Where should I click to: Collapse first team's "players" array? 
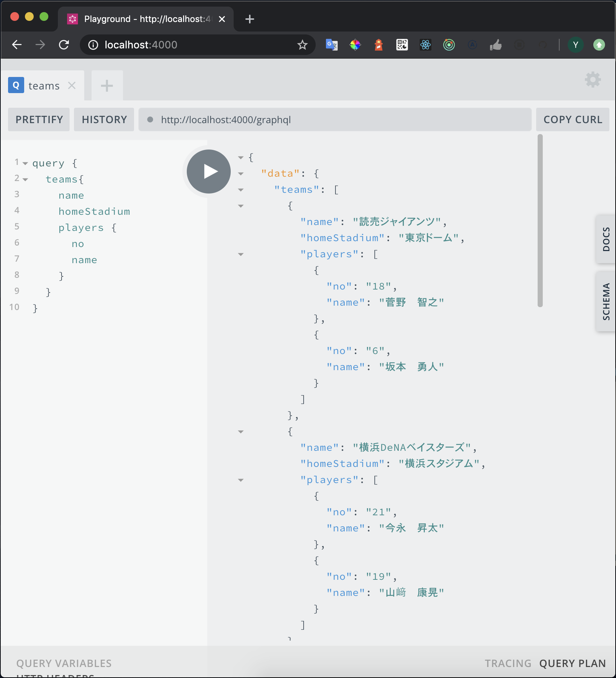click(241, 254)
